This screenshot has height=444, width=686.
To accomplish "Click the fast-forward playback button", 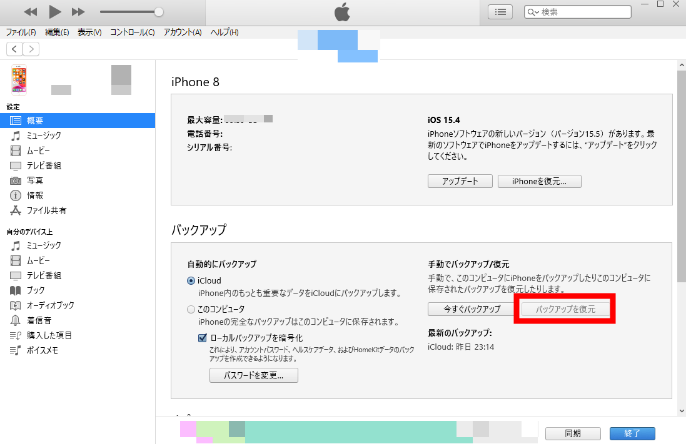I will 78,12.
